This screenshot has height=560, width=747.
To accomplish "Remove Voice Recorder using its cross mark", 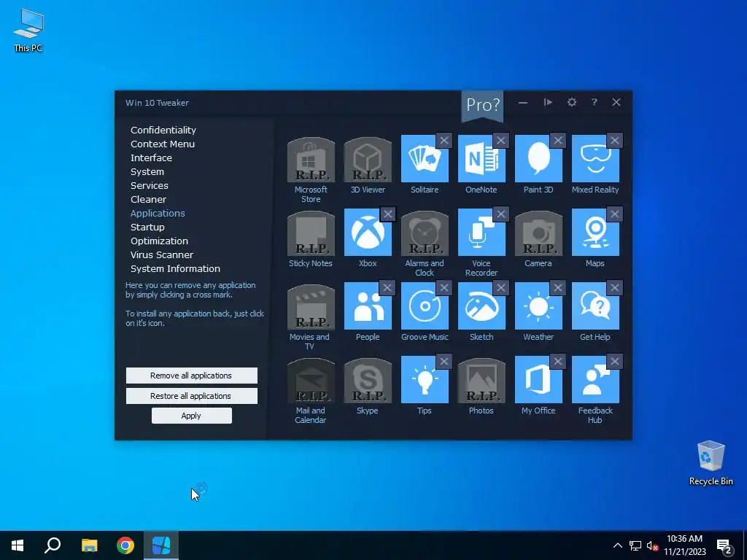I will (x=500, y=214).
